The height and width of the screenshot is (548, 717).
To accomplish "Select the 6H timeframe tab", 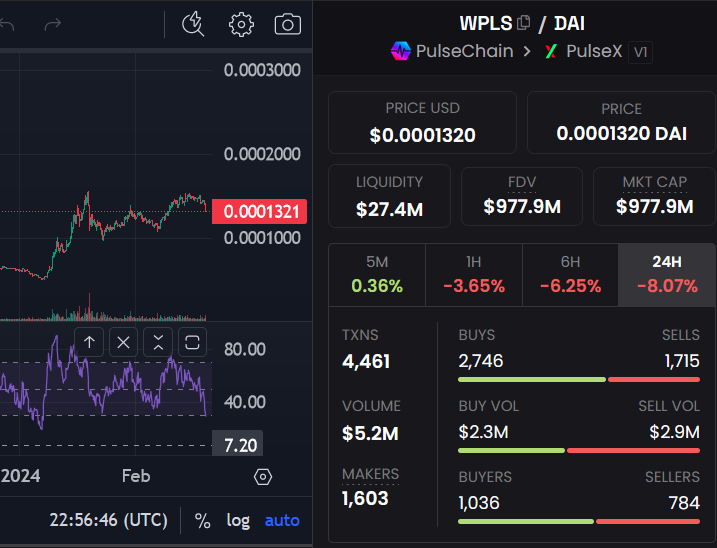I will click(x=570, y=275).
